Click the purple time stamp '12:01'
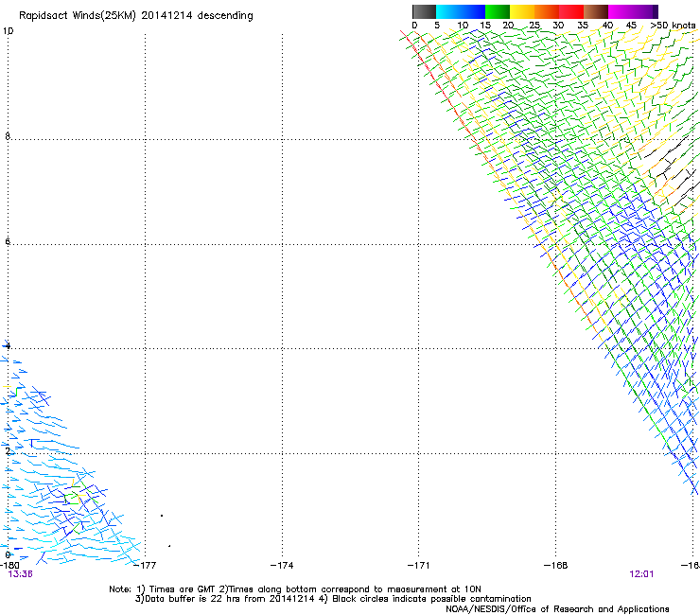The image size is (700, 615). pyautogui.click(x=641, y=574)
